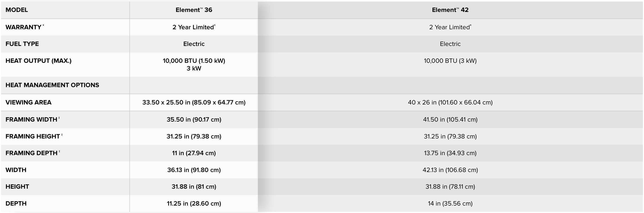Select the 10,000 BTU (3 kW) value
The image size is (644, 213).
(450, 61)
